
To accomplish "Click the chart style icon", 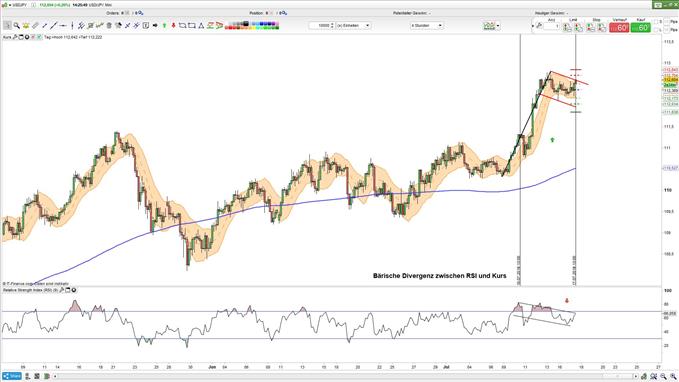I will click(x=489, y=26).
